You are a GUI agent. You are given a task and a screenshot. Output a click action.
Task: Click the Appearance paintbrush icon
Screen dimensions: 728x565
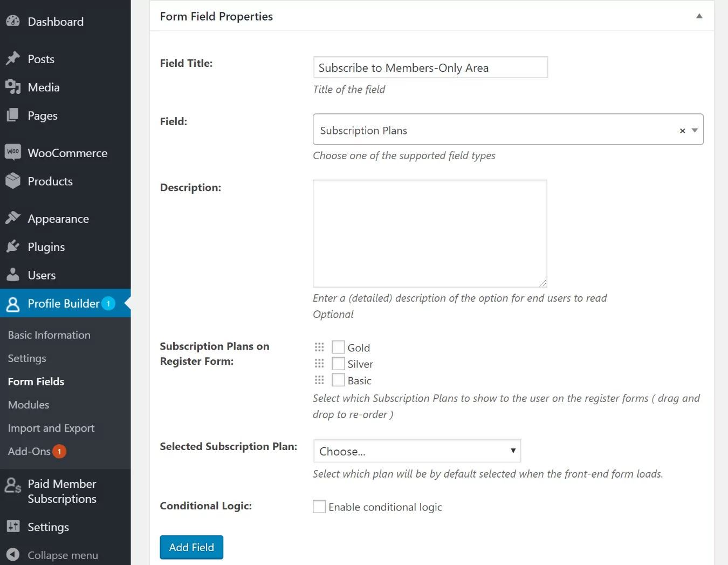coord(13,218)
